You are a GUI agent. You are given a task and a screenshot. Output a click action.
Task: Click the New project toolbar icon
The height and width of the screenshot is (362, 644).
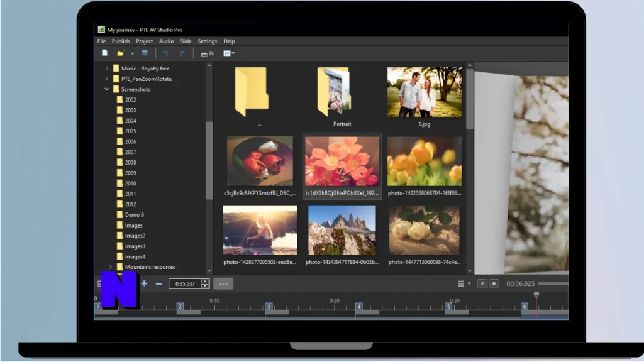point(105,53)
